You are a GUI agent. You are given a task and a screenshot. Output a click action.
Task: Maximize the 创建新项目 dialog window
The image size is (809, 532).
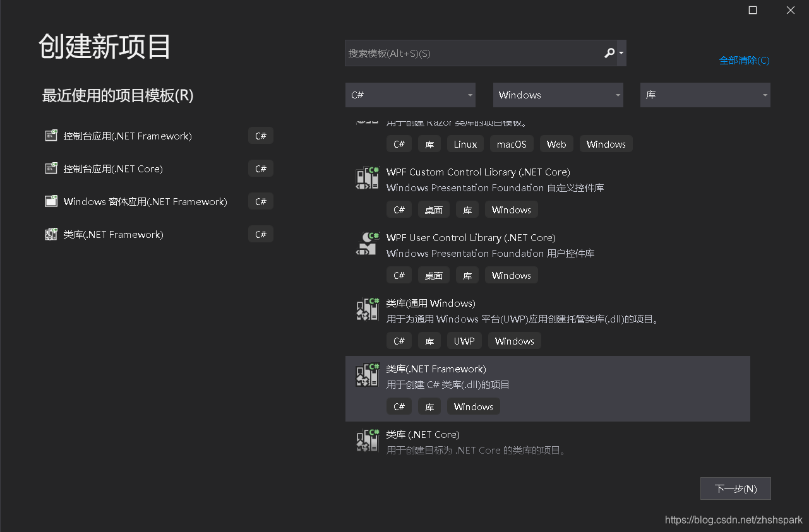tap(753, 10)
